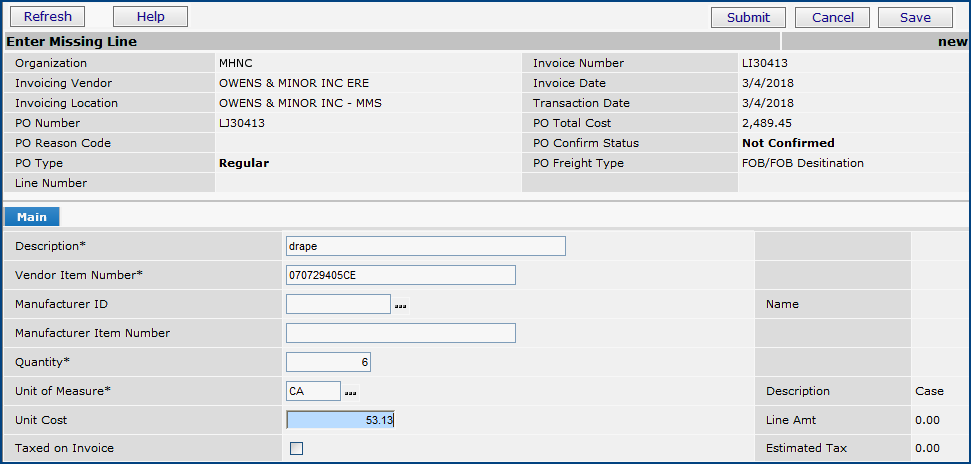Focus the Quantity input box
The image size is (971, 464).
coord(328,362)
